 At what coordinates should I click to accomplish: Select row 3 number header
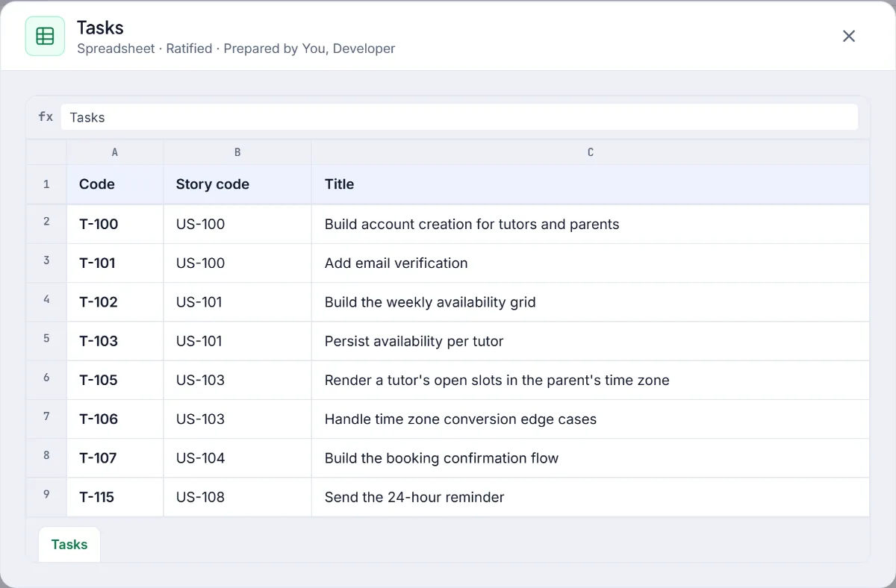pyautogui.click(x=46, y=263)
